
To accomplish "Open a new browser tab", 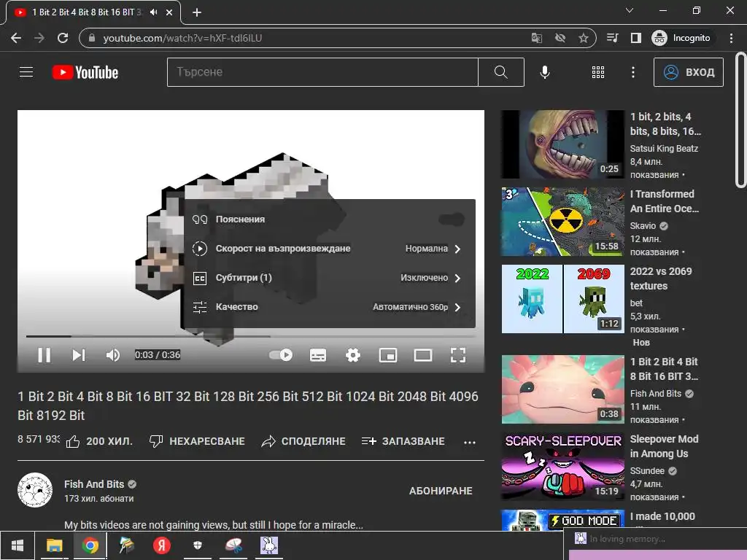I will [x=197, y=12].
